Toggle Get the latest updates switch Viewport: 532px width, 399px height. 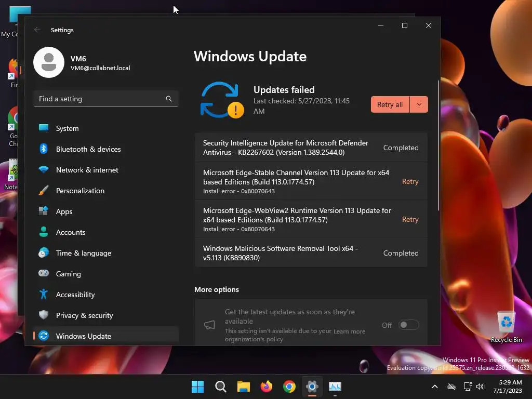[408, 325]
